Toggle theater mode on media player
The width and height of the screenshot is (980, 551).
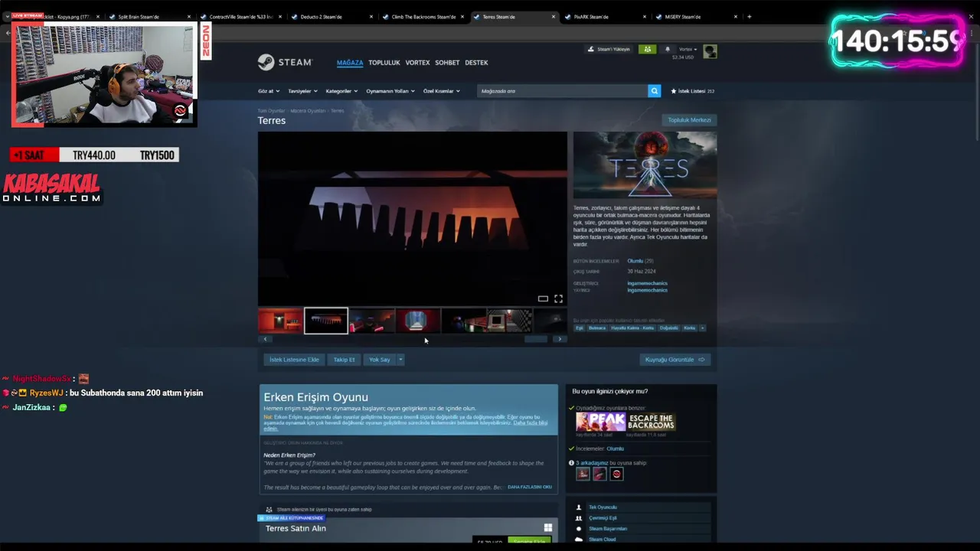point(543,298)
